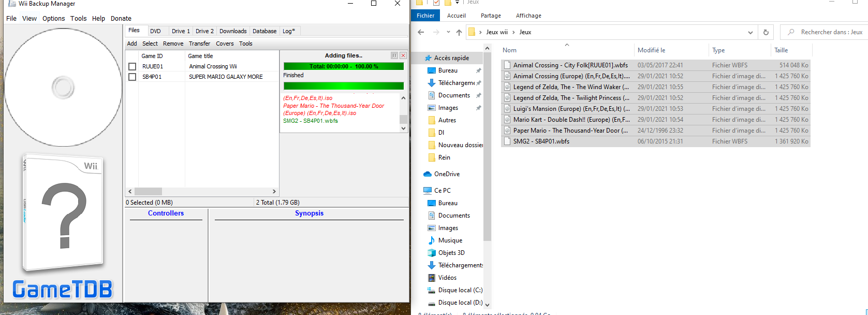Switch to the Log* tab

point(289,31)
